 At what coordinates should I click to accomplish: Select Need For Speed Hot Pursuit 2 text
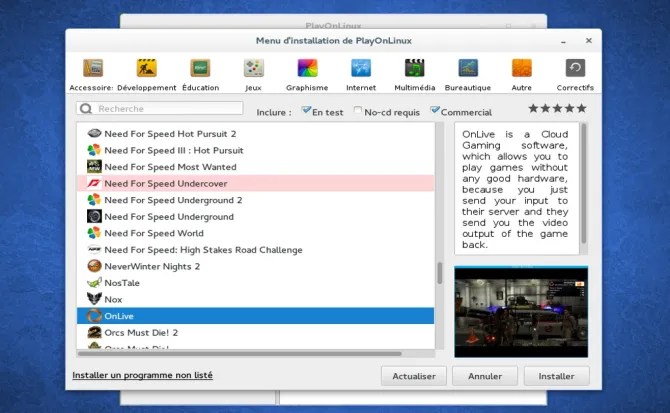click(170, 134)
